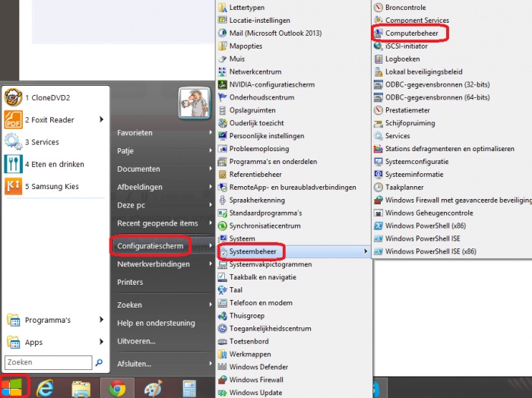Click the Netwerkcentrum icon
The image size is (532, 398).
click(x=222, y=71)
